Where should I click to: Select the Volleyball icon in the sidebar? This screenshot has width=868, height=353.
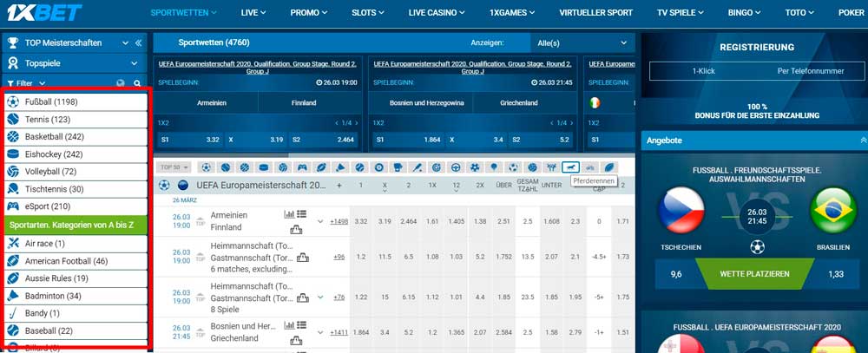[x=13, y=172]
